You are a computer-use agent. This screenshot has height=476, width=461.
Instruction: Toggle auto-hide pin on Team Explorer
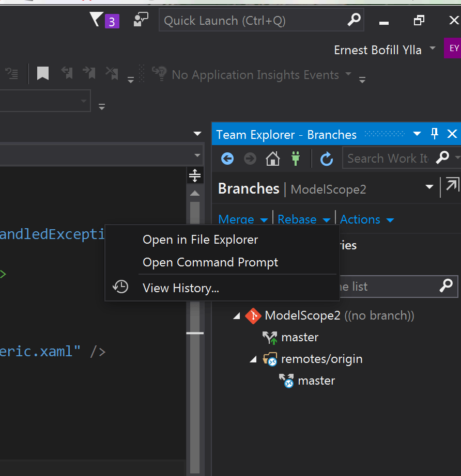[434, 134]
